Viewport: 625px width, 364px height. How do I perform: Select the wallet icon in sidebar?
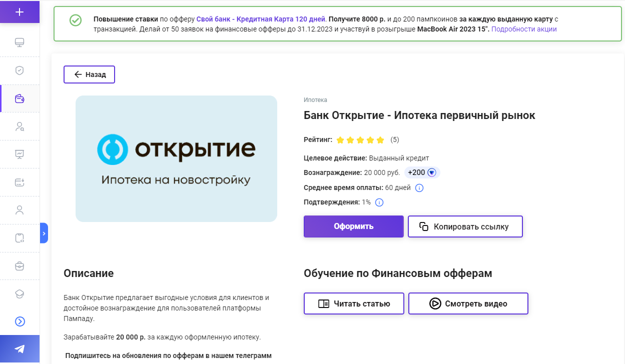pyautogui.click(x=20, y=98)
